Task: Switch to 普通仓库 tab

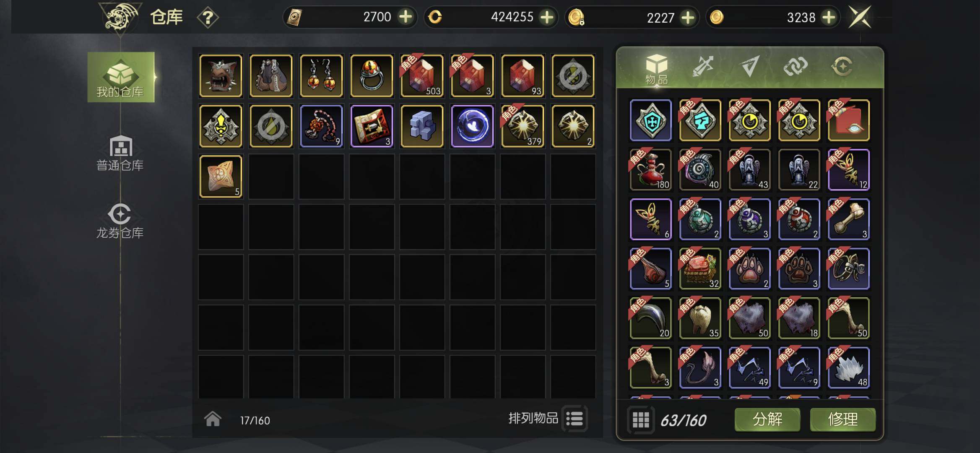Action: [x=120, y=154]
